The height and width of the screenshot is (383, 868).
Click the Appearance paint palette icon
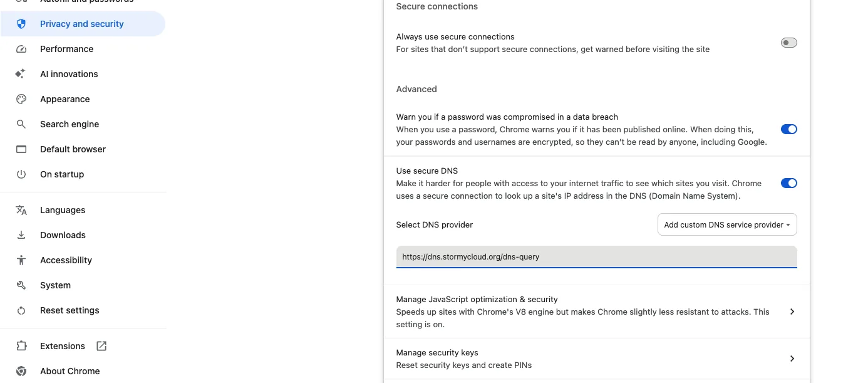point(21,98)
